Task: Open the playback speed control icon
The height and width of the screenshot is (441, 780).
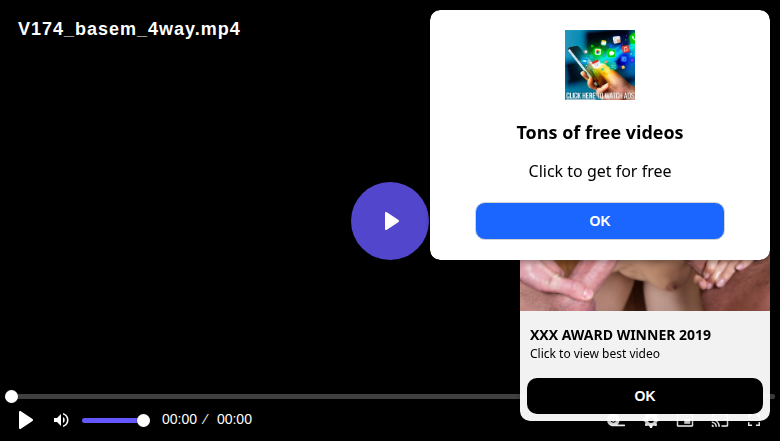Action: tap(616, 423)
